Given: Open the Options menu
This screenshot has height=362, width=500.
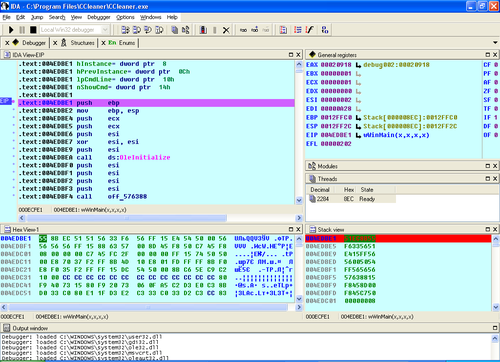Looking at the screenshot, I should 125,17.
